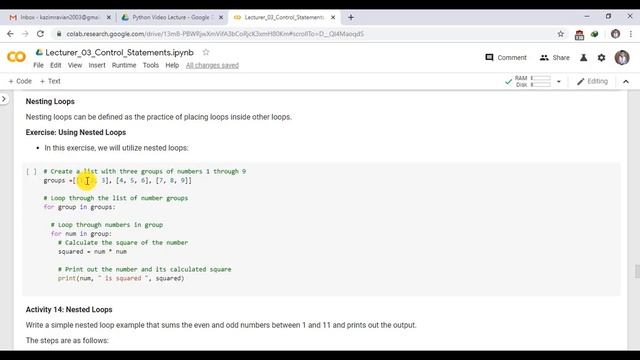The height and width of the screenshot is (360, 640).
Task: Click the groups list assignment code line
Action: pos(118,180)
